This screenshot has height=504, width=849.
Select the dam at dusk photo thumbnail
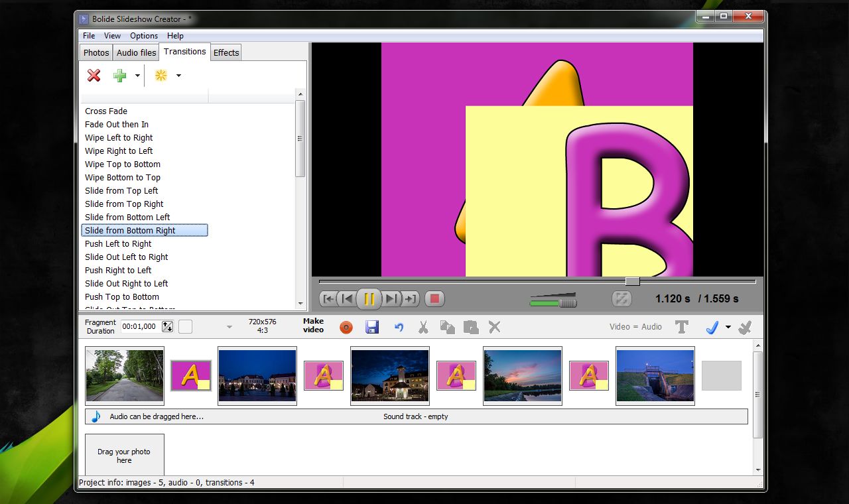pos(655,376)
